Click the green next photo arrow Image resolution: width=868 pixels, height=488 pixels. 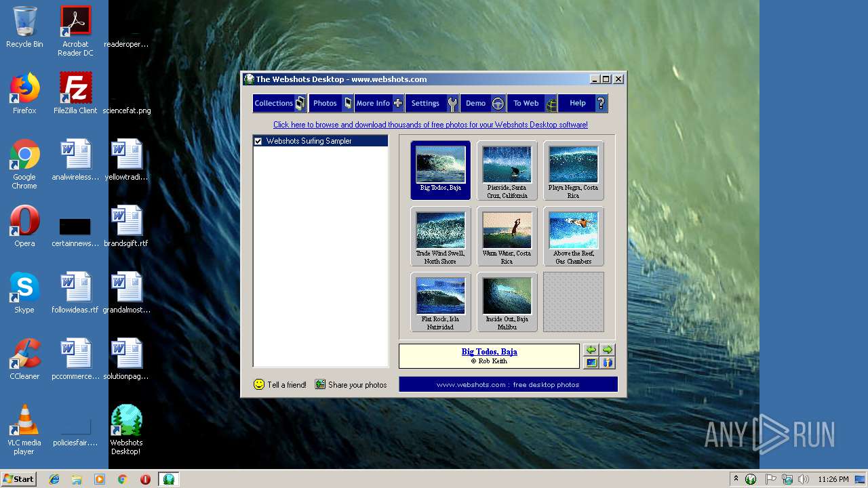coord(608,350)
